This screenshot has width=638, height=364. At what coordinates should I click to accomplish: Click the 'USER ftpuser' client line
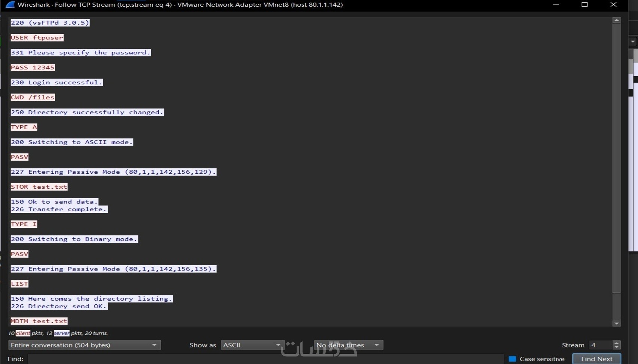37,38
